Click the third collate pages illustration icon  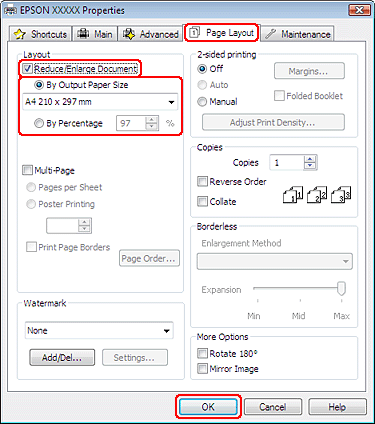click(x=341, y=195)
